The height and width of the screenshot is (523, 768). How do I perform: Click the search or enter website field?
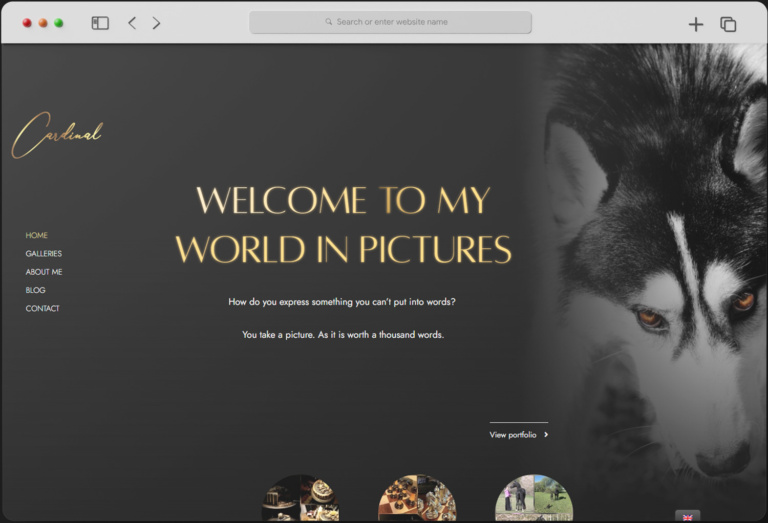(390, 22)
